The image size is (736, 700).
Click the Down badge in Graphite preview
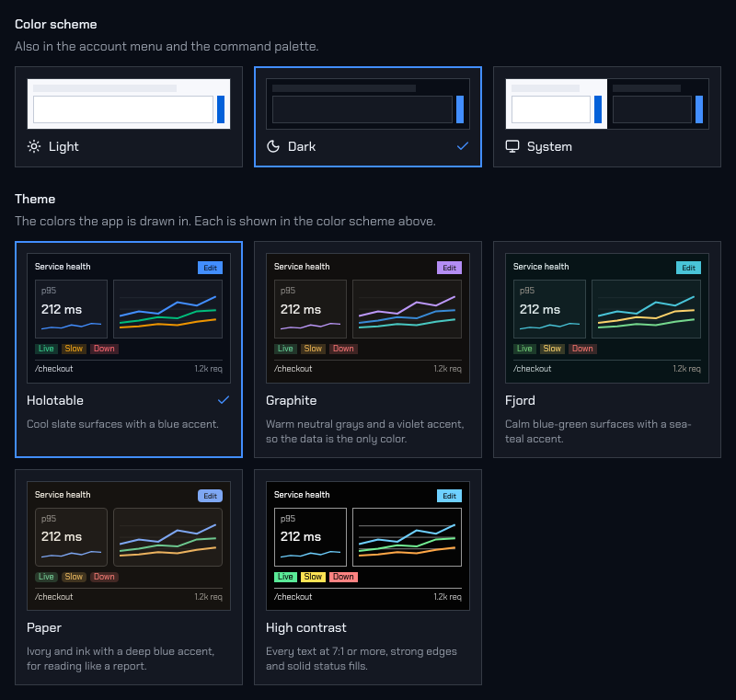pyautogui.click(x=343, y=349)
